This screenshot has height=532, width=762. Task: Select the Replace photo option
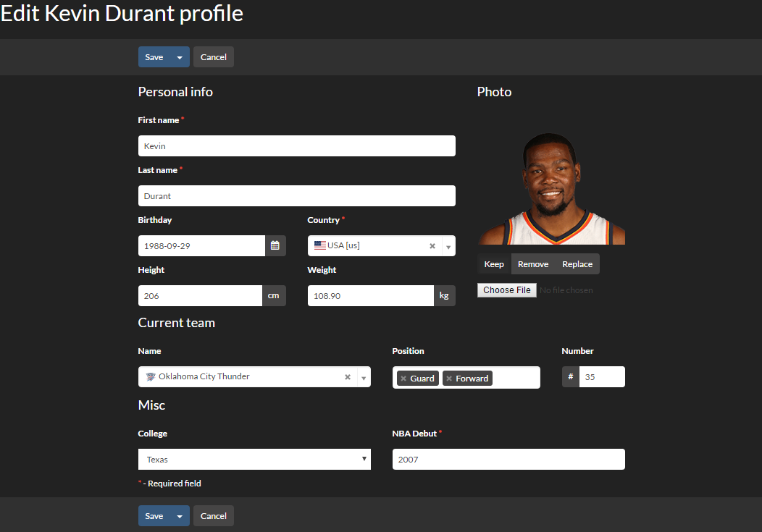[x=577, y=264]
